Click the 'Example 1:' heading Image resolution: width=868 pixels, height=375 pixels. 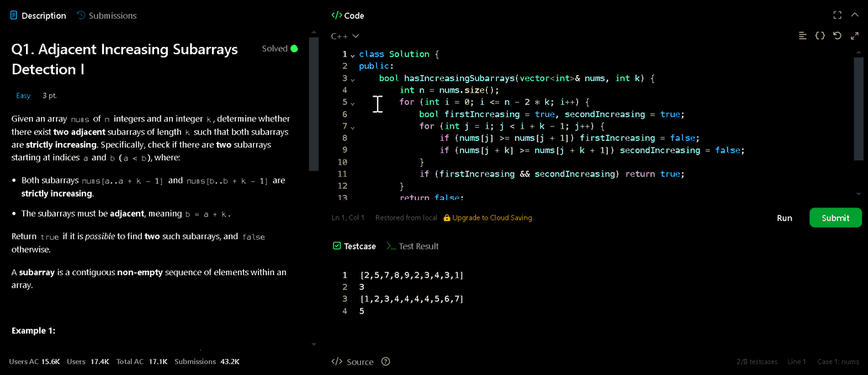point(34,331)
